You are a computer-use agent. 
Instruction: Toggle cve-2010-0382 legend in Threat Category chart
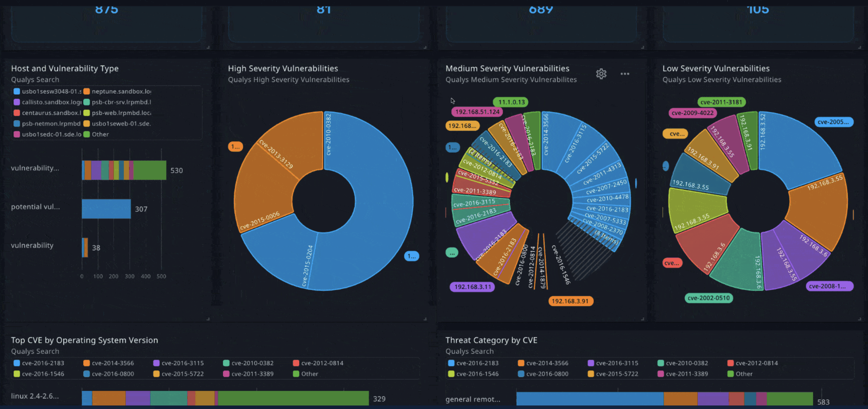683,363
